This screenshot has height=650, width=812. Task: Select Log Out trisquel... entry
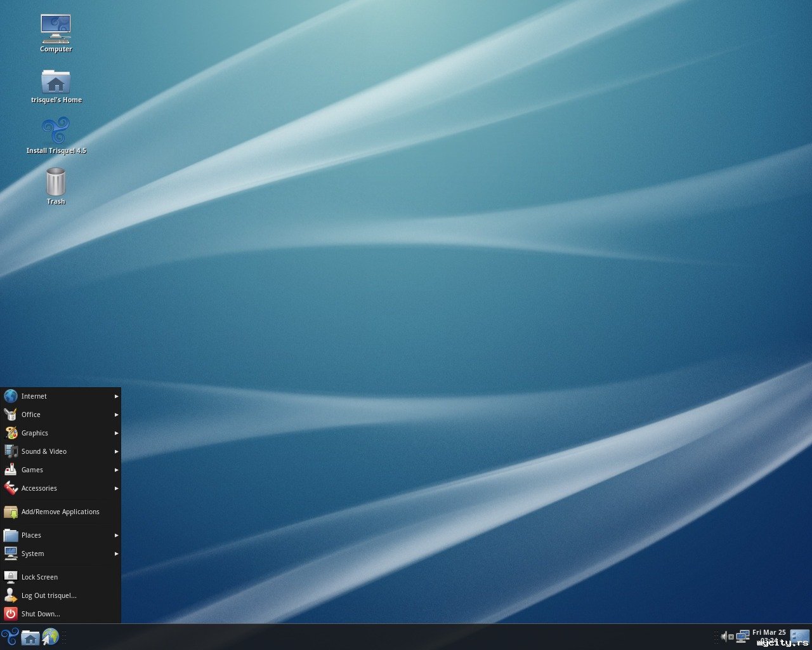[48, 595]
